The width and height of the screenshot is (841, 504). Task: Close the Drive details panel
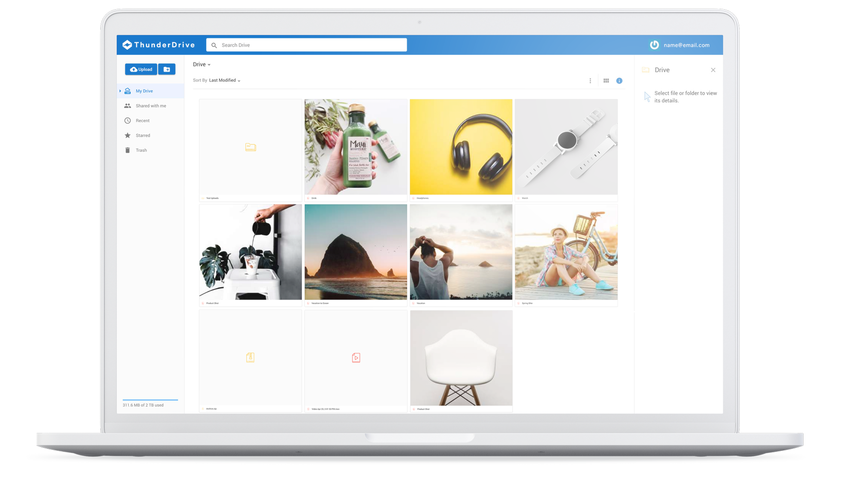pyautogui.click(x=713, y=70)
